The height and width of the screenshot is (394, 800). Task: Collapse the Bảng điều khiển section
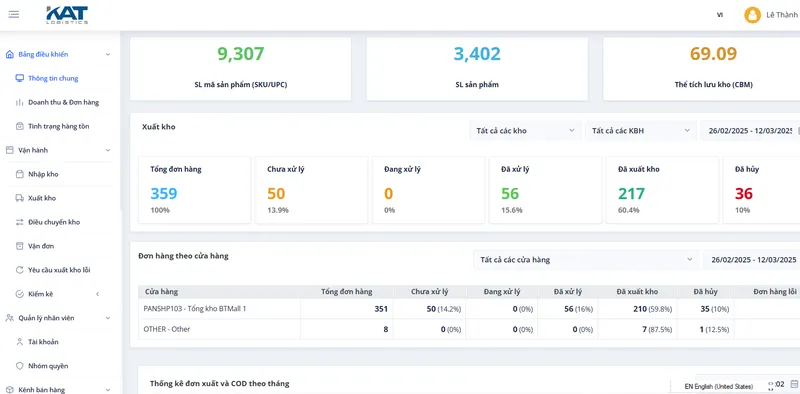(x=108, y=54)
